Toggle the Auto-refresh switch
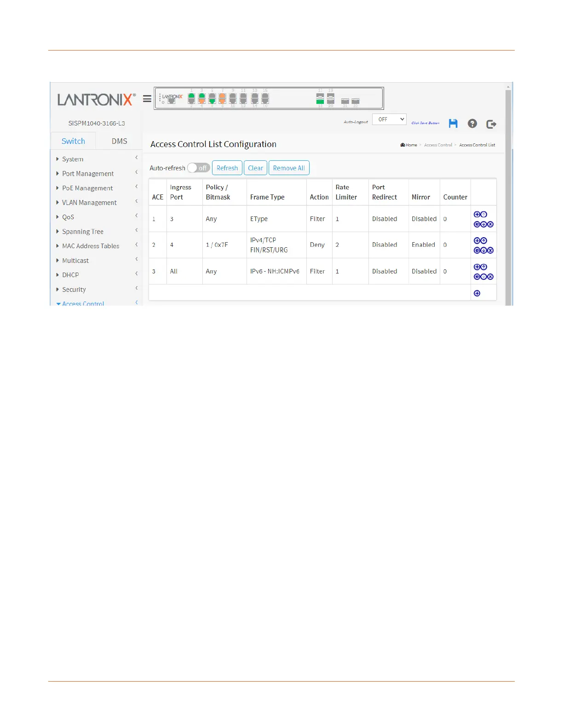The width and height of the screenshot is (563, 728). pyautogui.click(x=199, y=168)
